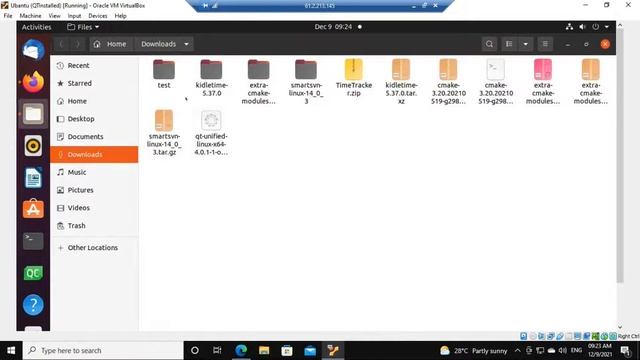This screenshot has width=640, height=360.
Task: Select the kidletime-5.37.0.tar.xz archive
Action: click(401, 81)
